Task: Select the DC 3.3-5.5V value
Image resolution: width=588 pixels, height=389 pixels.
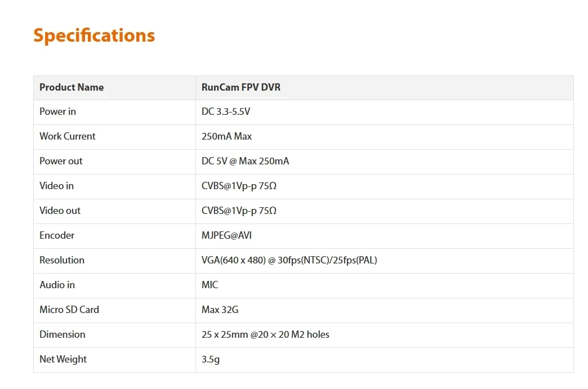Action: pyautogui.click(x=226, y=111)
